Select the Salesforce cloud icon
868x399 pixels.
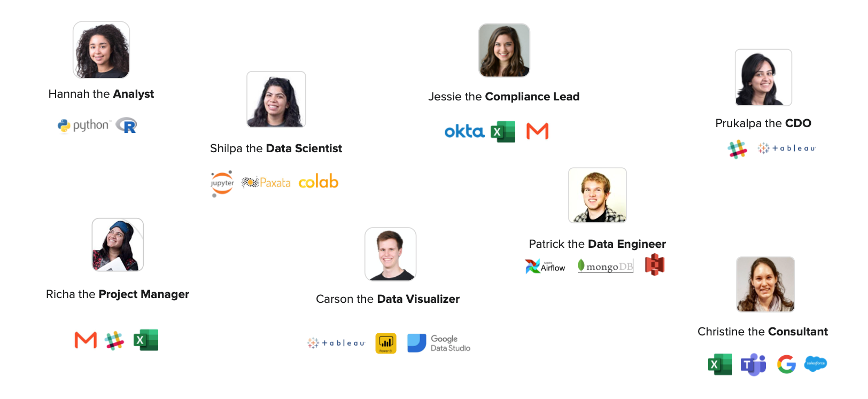click(815, 364)
